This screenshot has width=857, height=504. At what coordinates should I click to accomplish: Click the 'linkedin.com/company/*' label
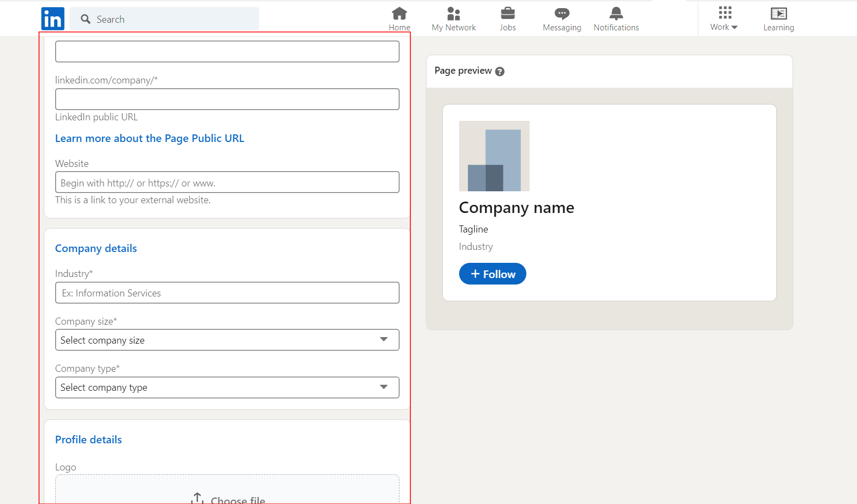107,80
